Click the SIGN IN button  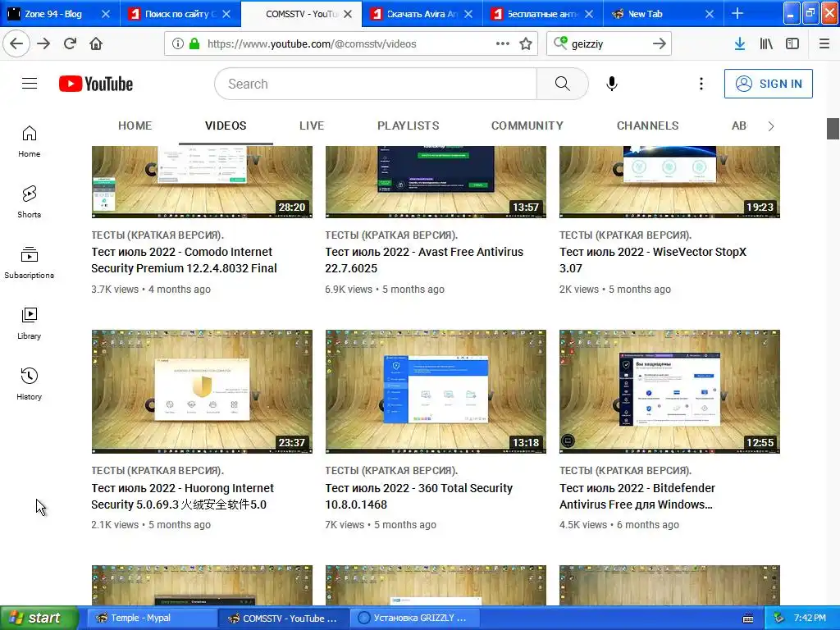pos(768,84)
